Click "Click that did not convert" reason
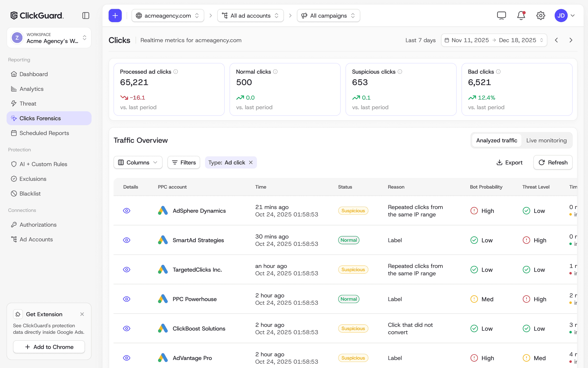 tap(410, 329)
